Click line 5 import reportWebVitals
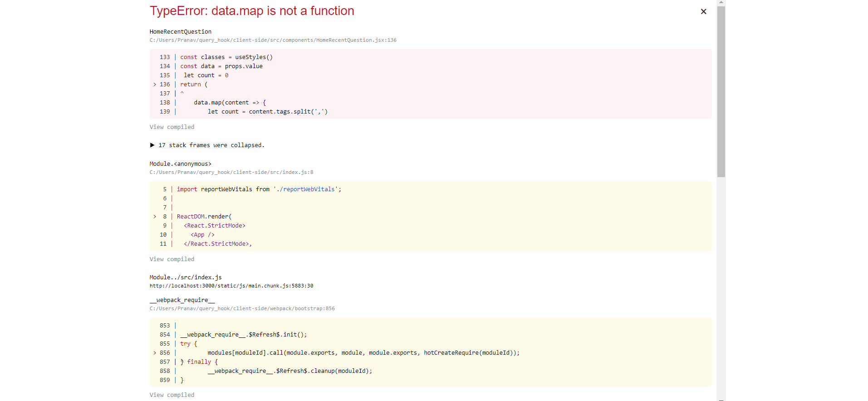The height and width of the screenshot is (401, 868). 259,189
